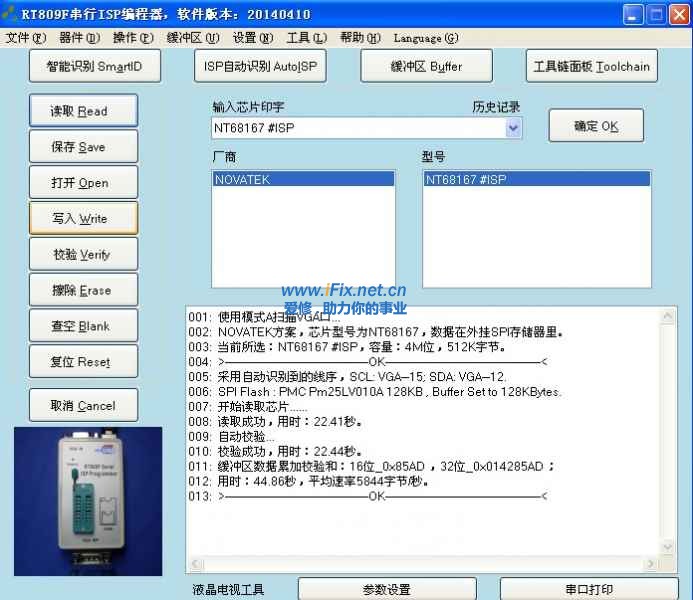Image resolution: width=693 pixels, height=600 pixels.
Task: Click ISP自动识别 AutoISP button
Action: tap(260, 66)
